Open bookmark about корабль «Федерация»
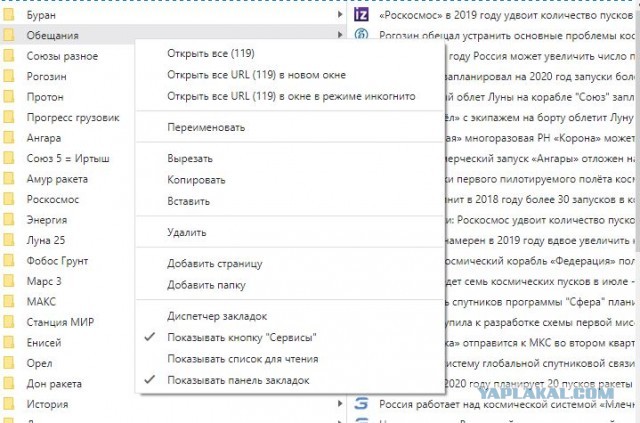The width and height of the screenshot is (640, 423). [x=540, y=261]
